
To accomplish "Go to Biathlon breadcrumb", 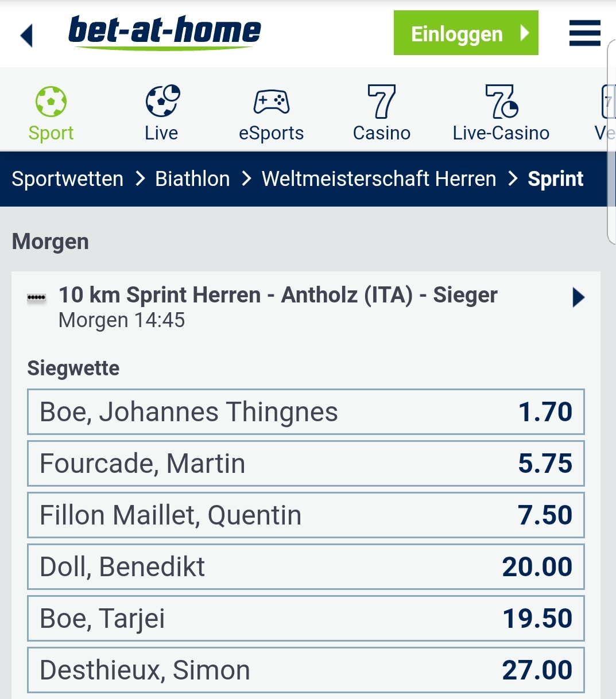I will [192, 179].
